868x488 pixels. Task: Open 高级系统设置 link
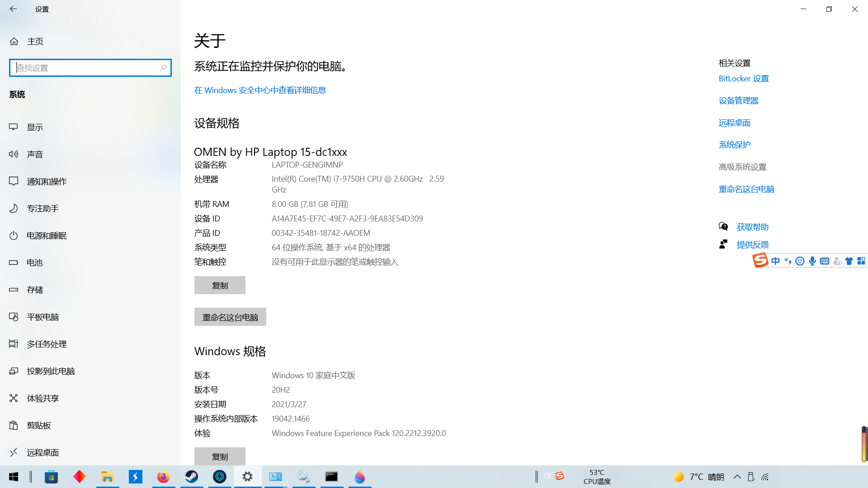[742, 167]
